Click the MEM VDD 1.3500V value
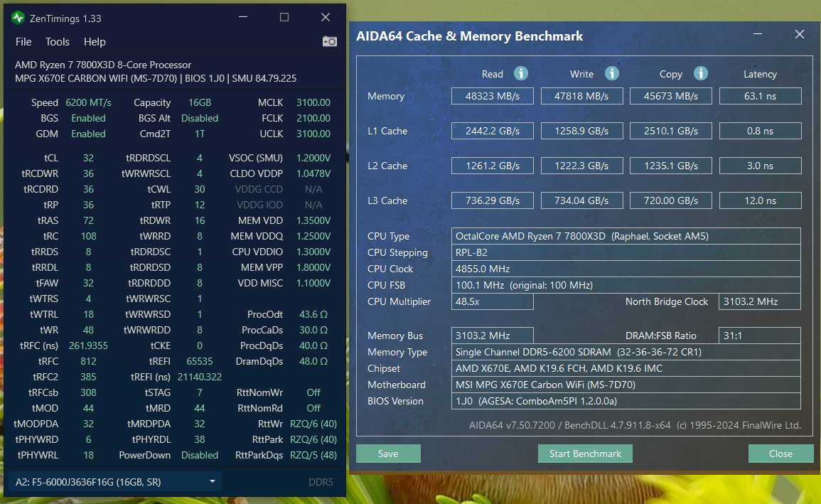 [313, 220]
